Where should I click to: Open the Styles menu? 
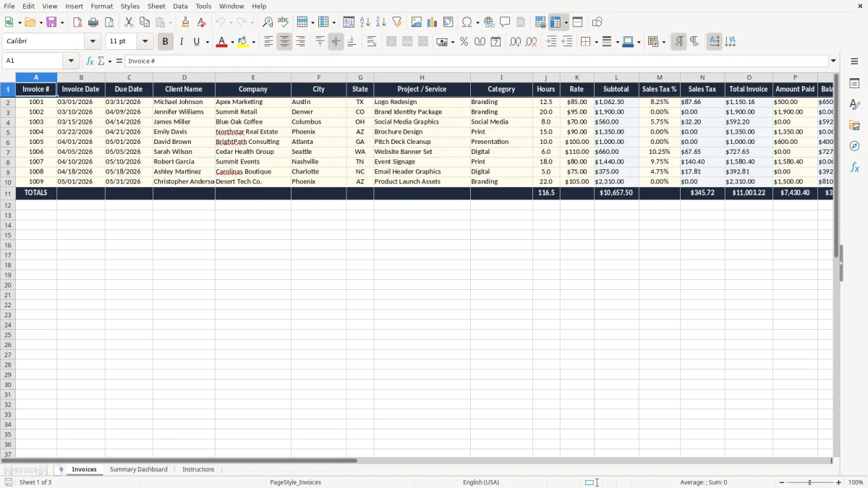coord(130,6)
